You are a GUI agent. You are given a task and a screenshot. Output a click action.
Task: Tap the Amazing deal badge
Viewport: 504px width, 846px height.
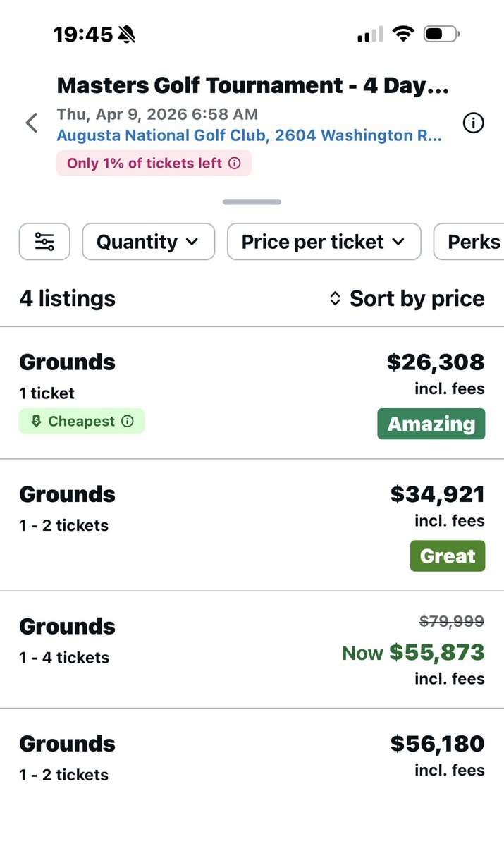coord(431,424)
